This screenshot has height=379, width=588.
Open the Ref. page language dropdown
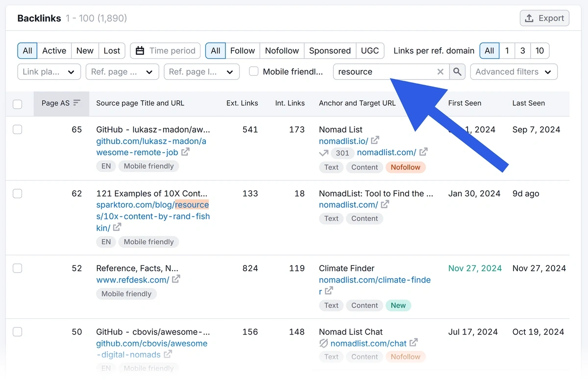tap(202, 71)
